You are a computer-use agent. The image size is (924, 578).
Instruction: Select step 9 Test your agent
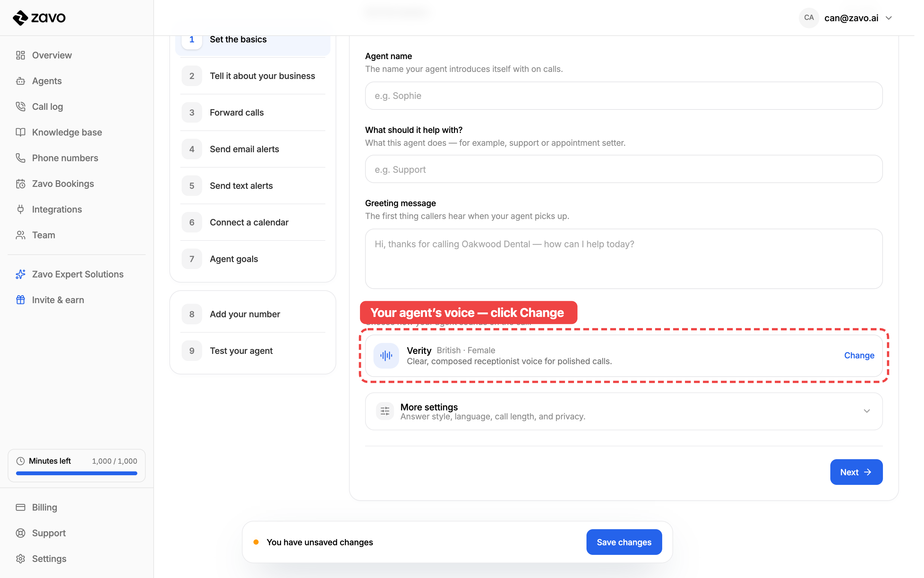[252, 351]
